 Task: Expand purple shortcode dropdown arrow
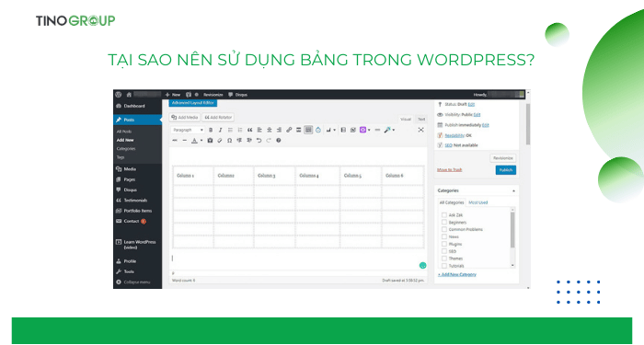[x=369, y=131]
